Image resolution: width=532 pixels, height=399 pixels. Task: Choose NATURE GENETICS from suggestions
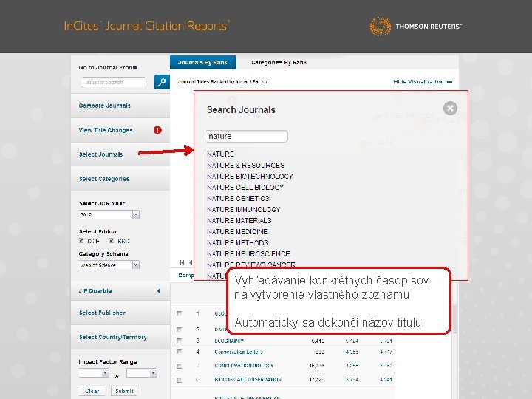[x=238, y=199]
